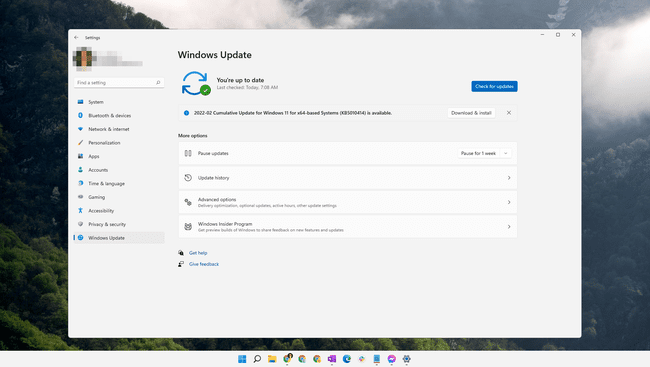Open Windows Insider Program settings
The height and width of the screenshot is (367, 650).
coord(347,227)
